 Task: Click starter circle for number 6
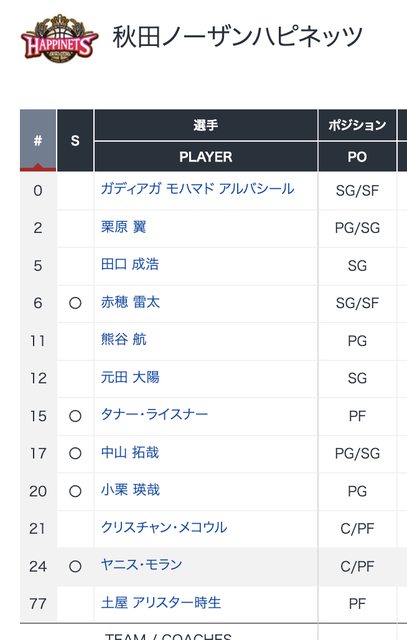tap(75, 303)
